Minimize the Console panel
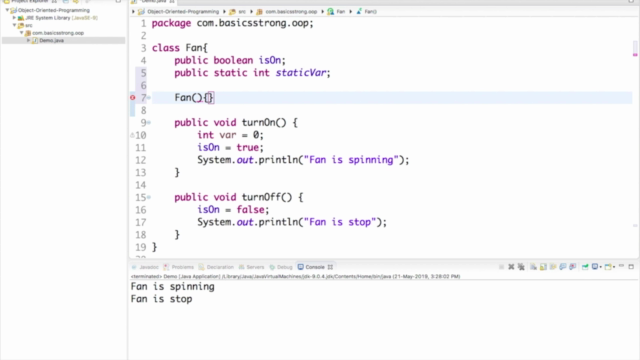The width and height of the screenshot is (640, 360). (621, 266)
